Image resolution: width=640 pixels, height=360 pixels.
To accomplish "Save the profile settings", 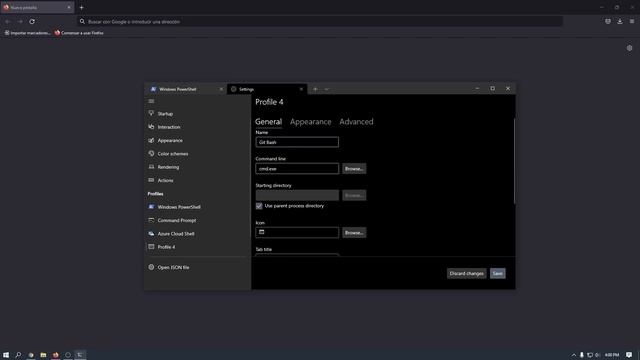I will point(498,273).
